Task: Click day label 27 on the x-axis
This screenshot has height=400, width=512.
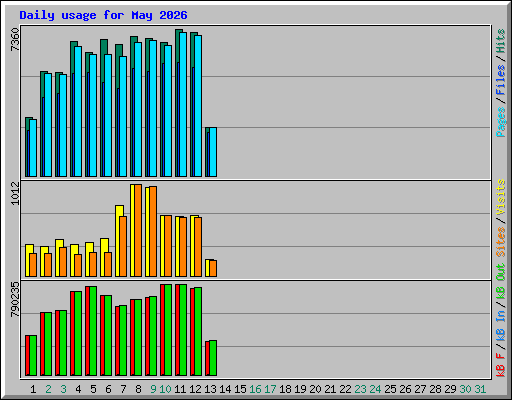Action: click(420, 389)
